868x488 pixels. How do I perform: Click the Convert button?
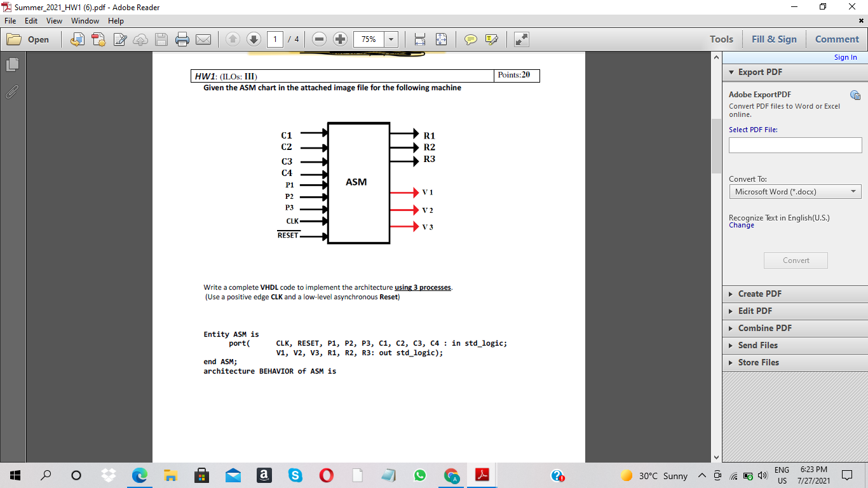pyautogui.click(x=795, y=260)
